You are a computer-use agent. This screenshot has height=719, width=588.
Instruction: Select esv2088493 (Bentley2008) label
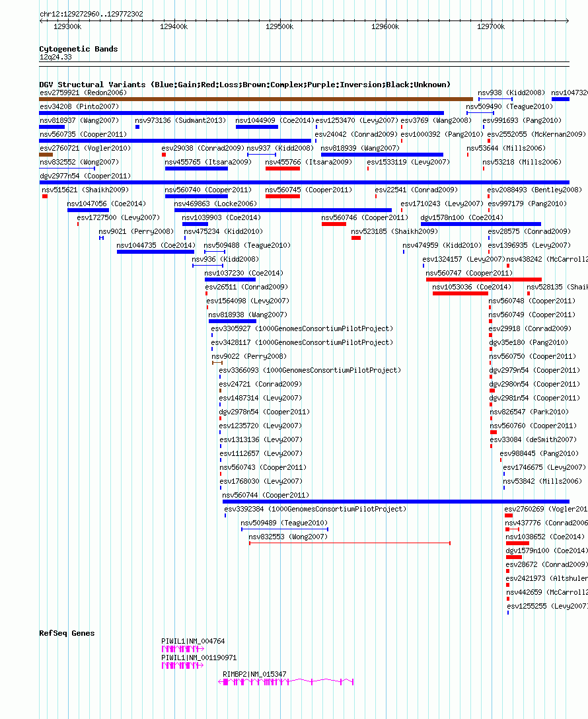(x=534, y=190)
